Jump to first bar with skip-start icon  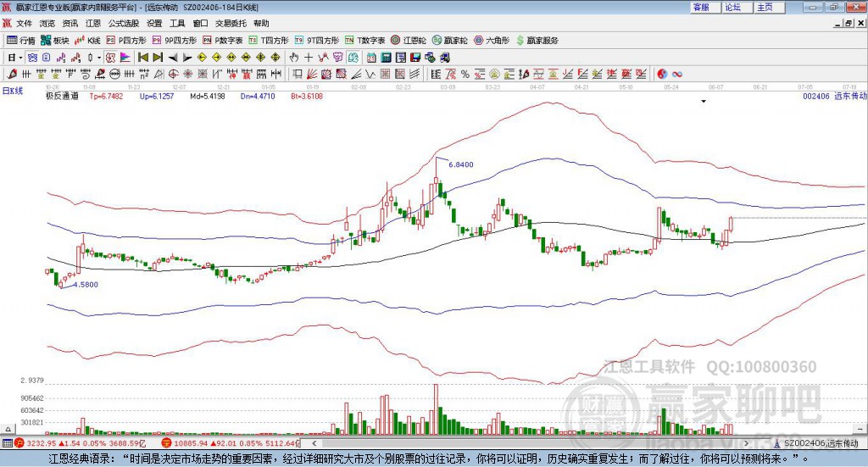coord(143,57)
